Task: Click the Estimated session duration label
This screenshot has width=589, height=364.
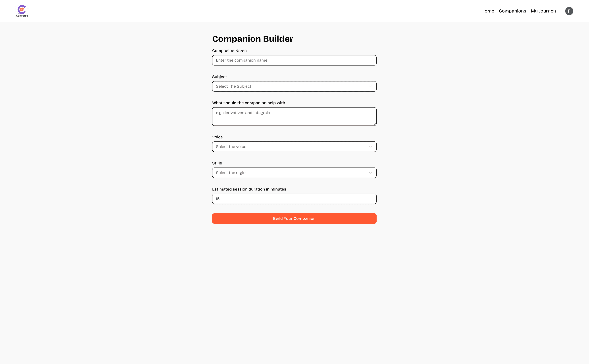Action: tap(249, 189)
